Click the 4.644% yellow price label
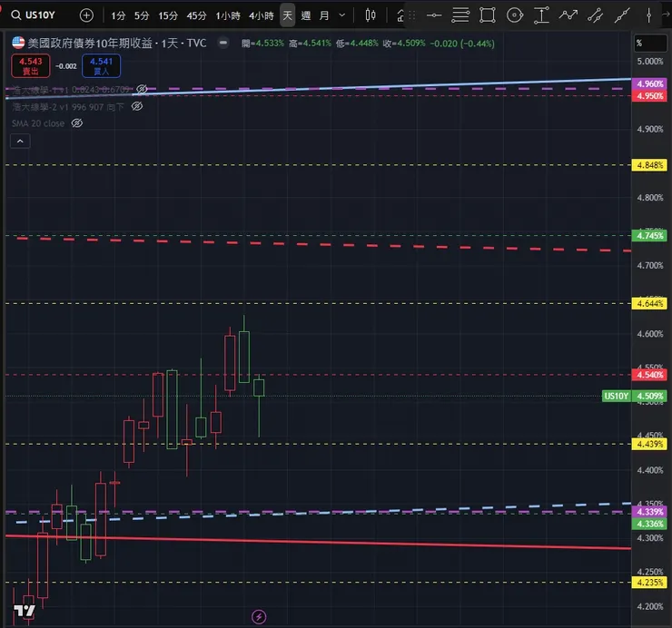 [649, 304]
